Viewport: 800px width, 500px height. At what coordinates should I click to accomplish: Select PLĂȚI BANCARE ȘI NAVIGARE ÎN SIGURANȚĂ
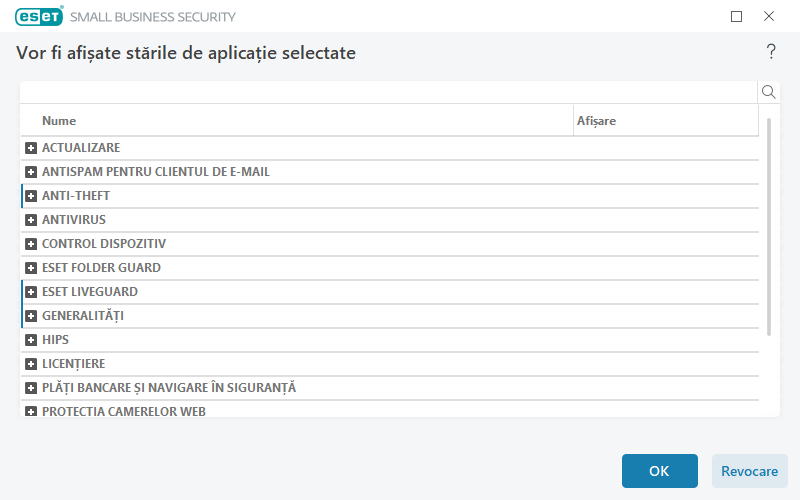[169, 388]
